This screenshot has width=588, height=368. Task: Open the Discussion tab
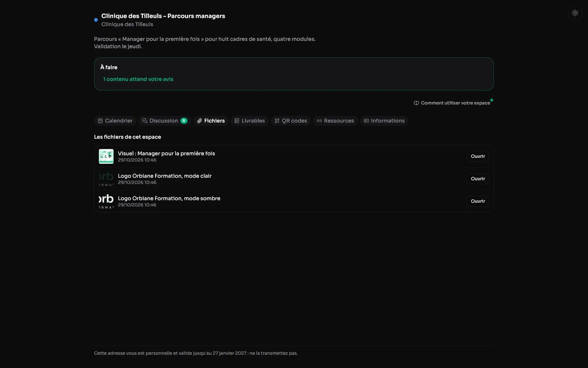pyautogui.click(x=165, y=121)
